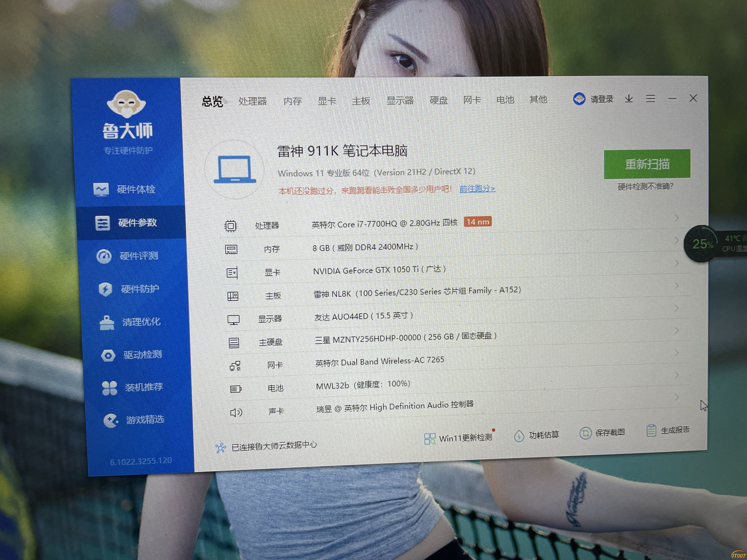
Task: Click the 14 nm badge
Action: point(477,222)
